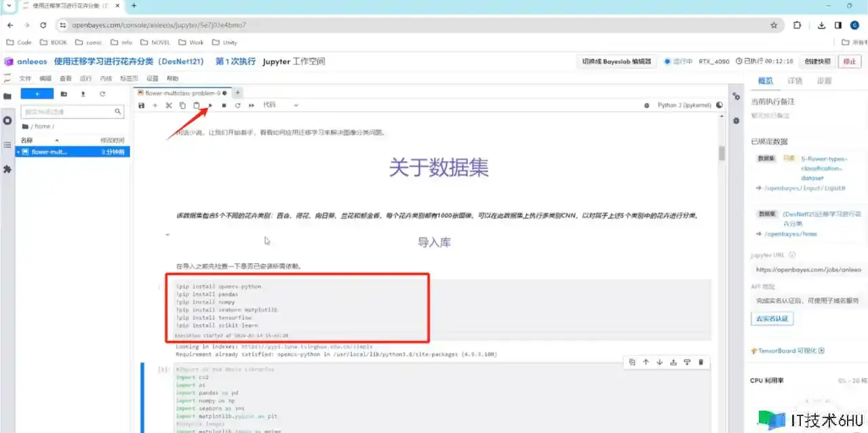Open the cell type dropdown
The height and width of the screenshot is (433, 868).
point(281,105)
